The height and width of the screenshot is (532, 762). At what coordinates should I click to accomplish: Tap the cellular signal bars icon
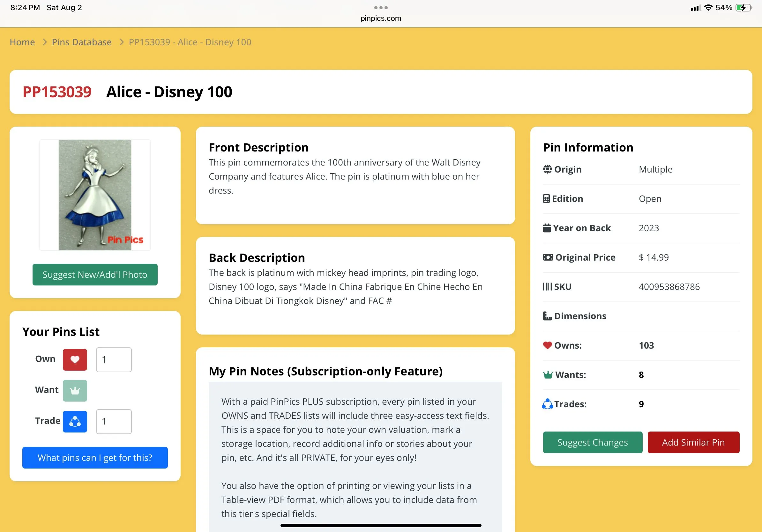pos(696,8)
